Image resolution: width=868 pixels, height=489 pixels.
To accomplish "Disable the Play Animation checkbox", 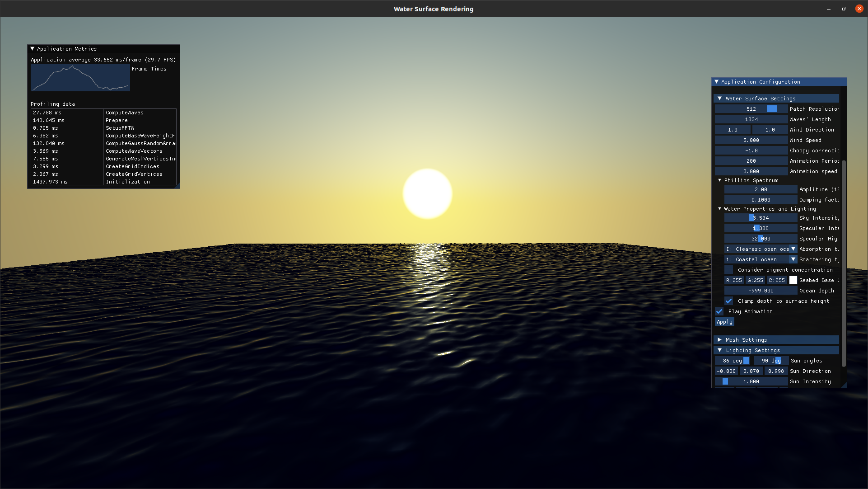I will click(x=719, y=311).
